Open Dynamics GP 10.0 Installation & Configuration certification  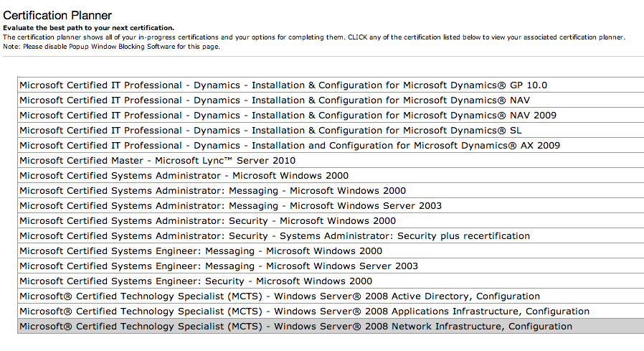pos(283,85)
